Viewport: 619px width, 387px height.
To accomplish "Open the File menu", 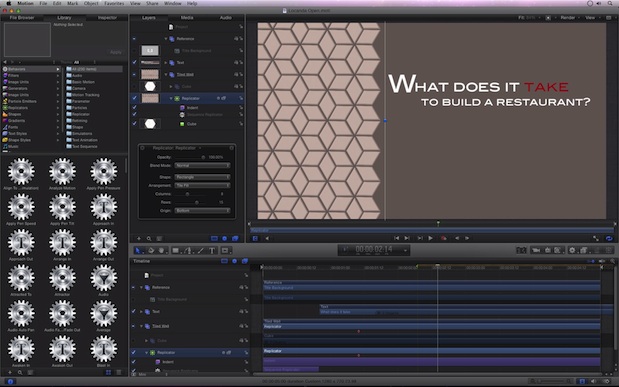I will (43, 3).
